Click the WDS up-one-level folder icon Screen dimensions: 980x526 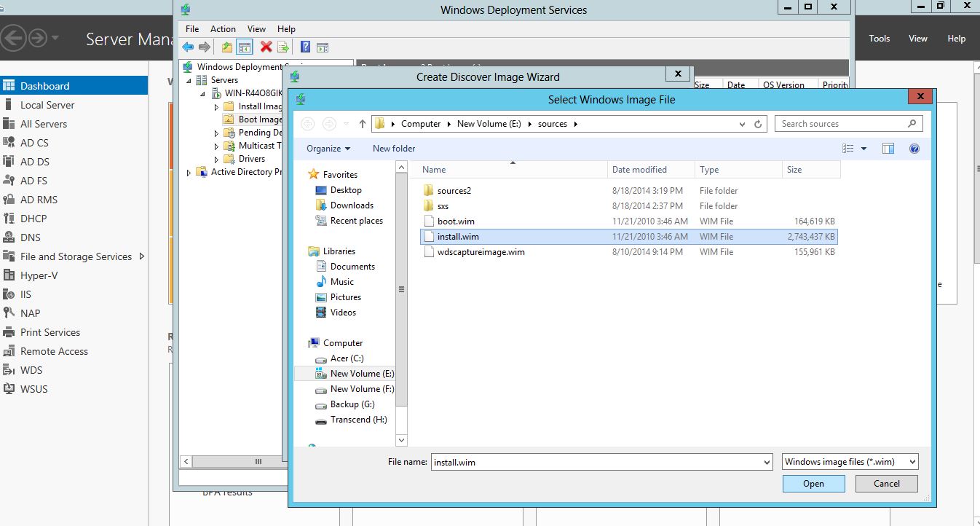[x=227, y=47]
